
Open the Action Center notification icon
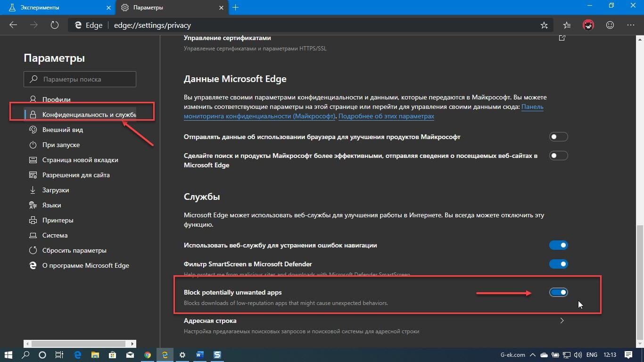628,354
